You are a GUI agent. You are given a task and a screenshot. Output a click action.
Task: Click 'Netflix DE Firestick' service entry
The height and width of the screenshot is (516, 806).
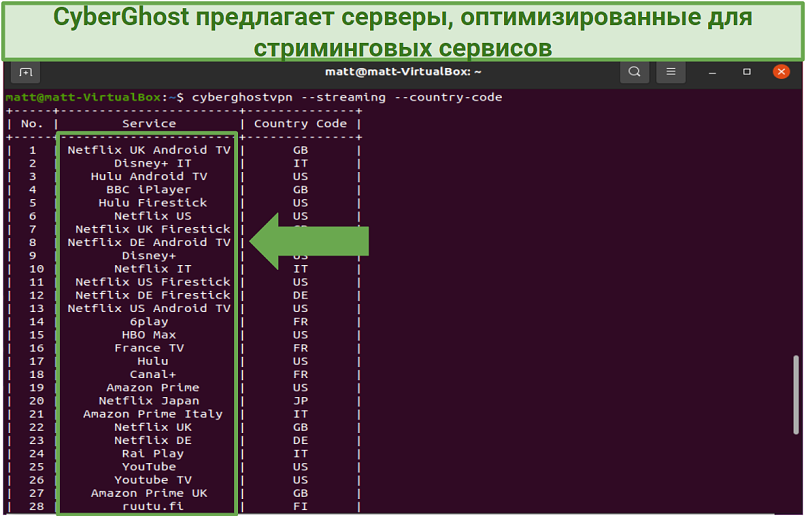(153, 295)
